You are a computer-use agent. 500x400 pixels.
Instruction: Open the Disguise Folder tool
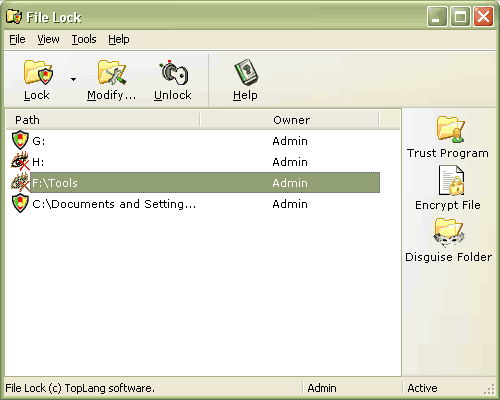click(449, 232)
